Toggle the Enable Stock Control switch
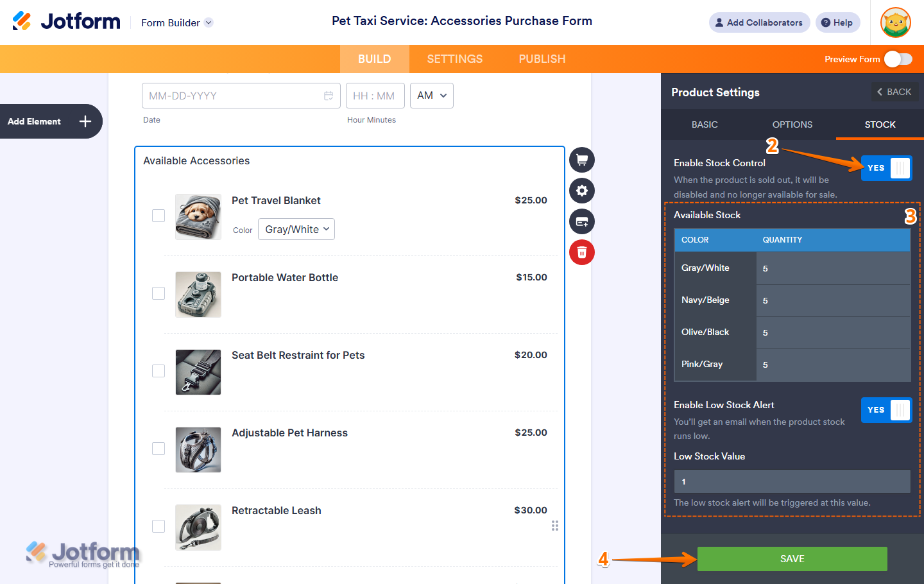This screenshot has width=924, height=584. tap(886, 168)
